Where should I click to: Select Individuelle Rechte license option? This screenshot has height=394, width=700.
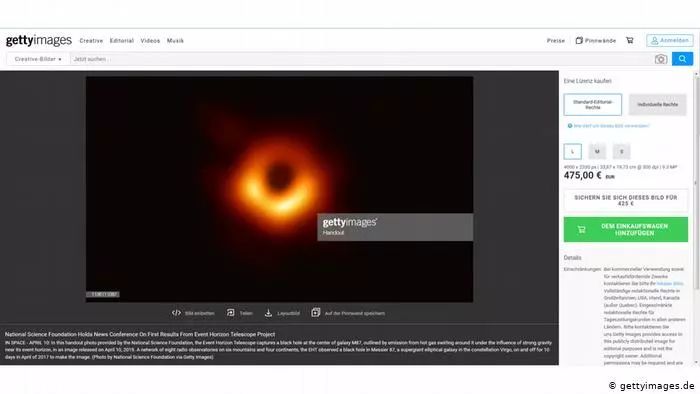point(657,104)
